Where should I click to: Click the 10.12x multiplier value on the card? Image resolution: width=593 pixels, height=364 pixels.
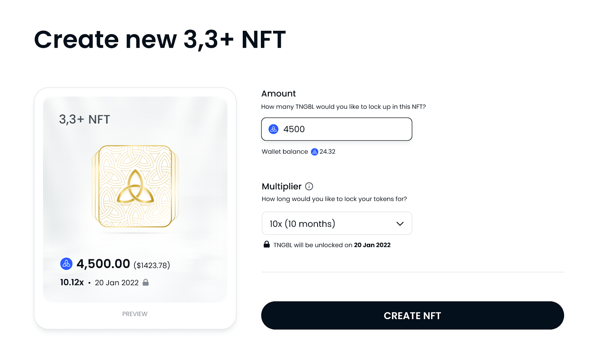tap(72, 282)
